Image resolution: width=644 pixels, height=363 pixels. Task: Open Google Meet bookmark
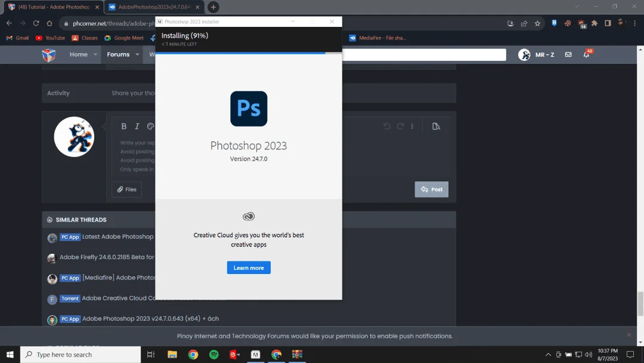point(123,38)
